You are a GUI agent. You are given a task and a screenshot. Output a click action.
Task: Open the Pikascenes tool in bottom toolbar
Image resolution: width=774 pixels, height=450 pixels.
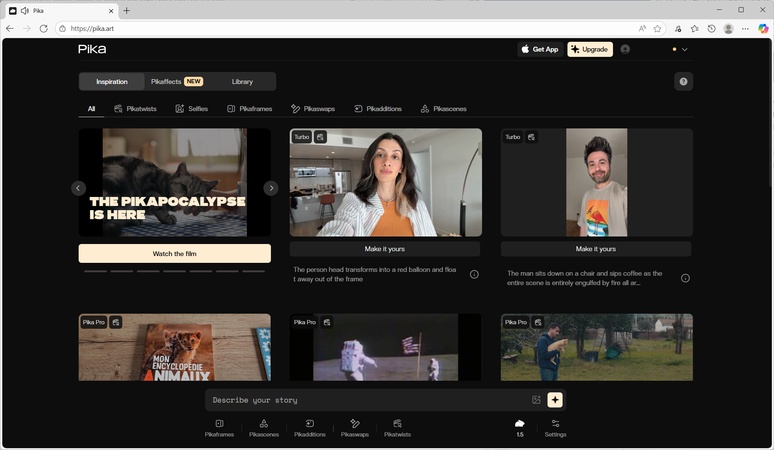coord(264,428)
